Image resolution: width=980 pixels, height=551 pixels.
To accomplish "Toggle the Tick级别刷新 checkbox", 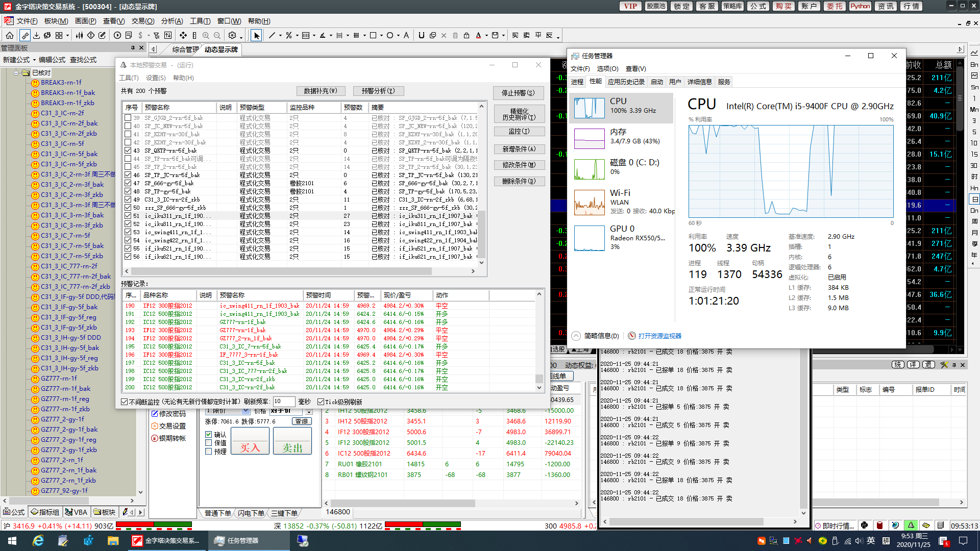I will (x=321, y=402).
